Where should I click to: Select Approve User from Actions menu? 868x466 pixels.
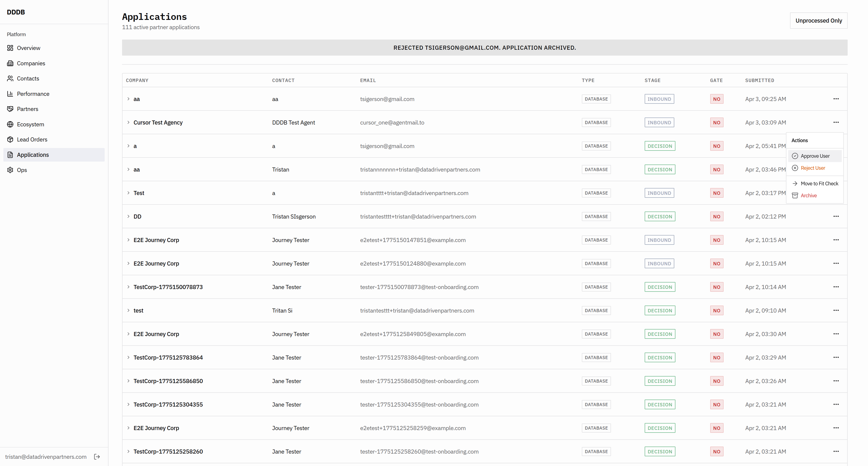tap(815, 156)
